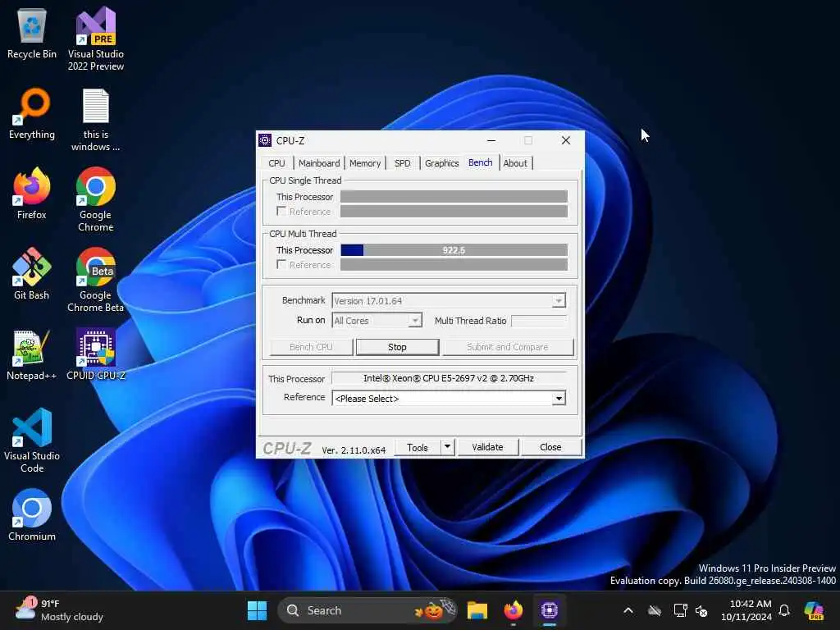Click the Multi Thread progress bar

point(454,249)
